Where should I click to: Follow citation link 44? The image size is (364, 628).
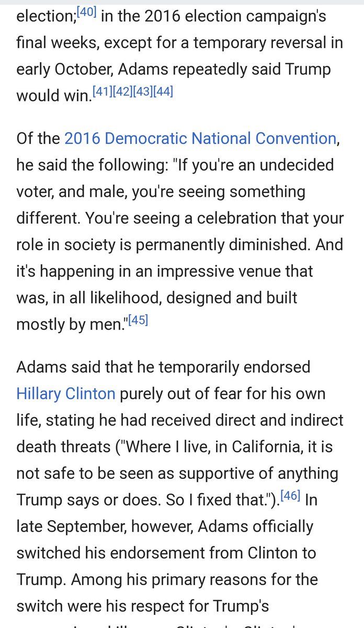point(163,92)
